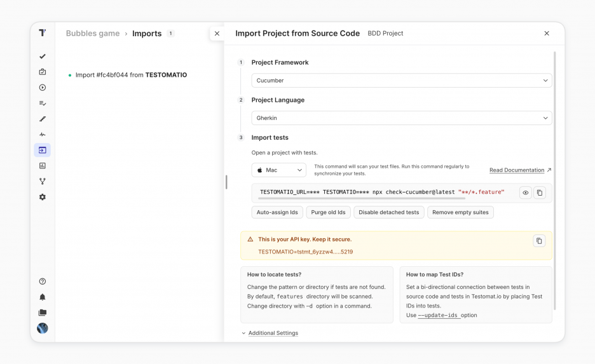Open the clipboard-check sidebar icon

coord(43,72)
